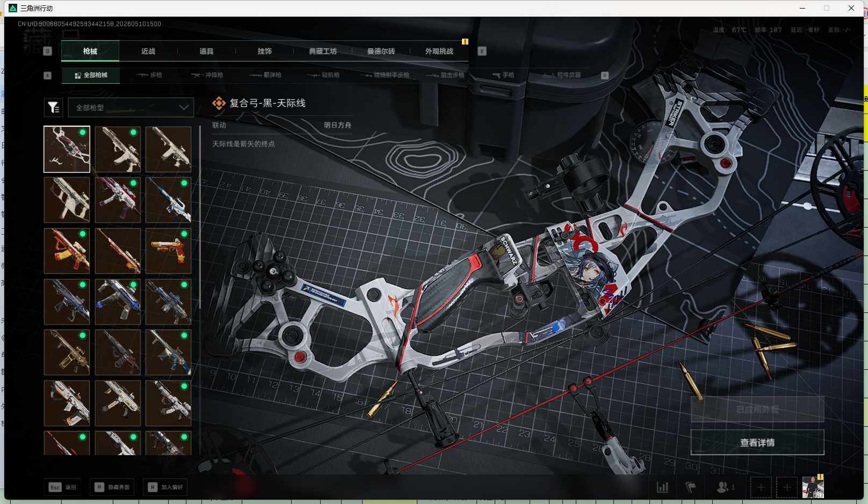Select the compound bow skin thumbnail
Image resolution: width=868 pixels, height=504 pixels.
tap(67, 149)
